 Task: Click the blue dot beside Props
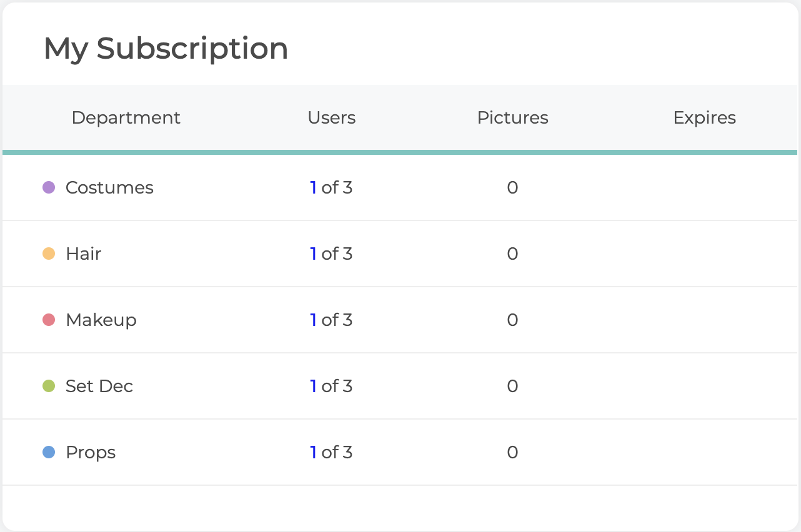(x=49, y=452)
